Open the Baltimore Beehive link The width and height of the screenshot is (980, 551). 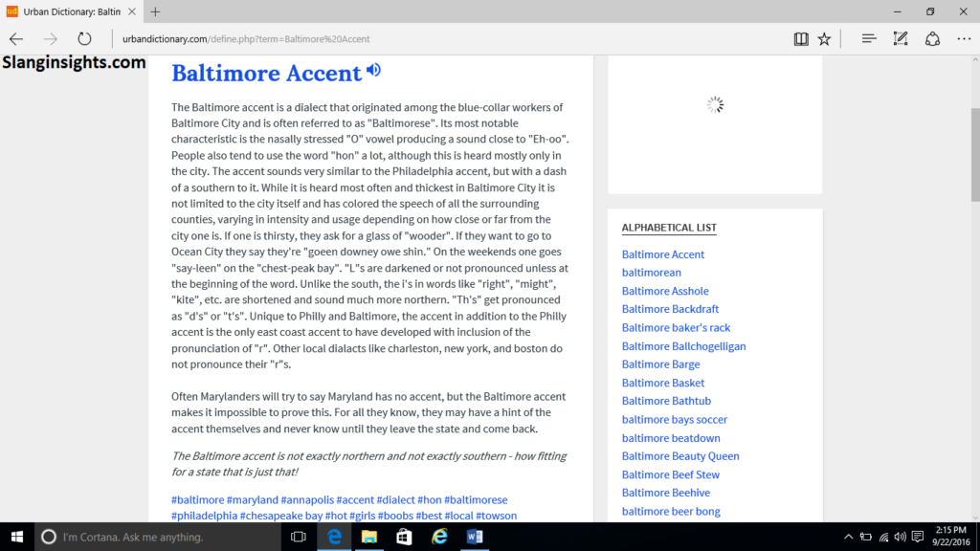[666, 493]
